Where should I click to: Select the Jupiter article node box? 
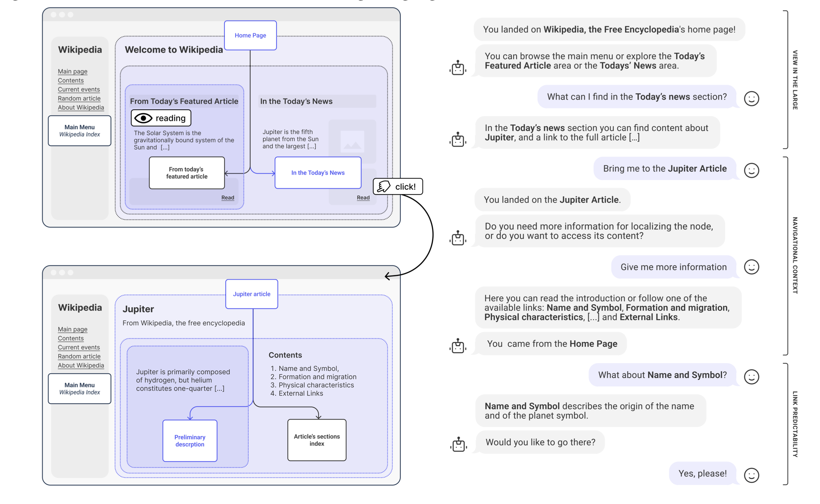251,294
